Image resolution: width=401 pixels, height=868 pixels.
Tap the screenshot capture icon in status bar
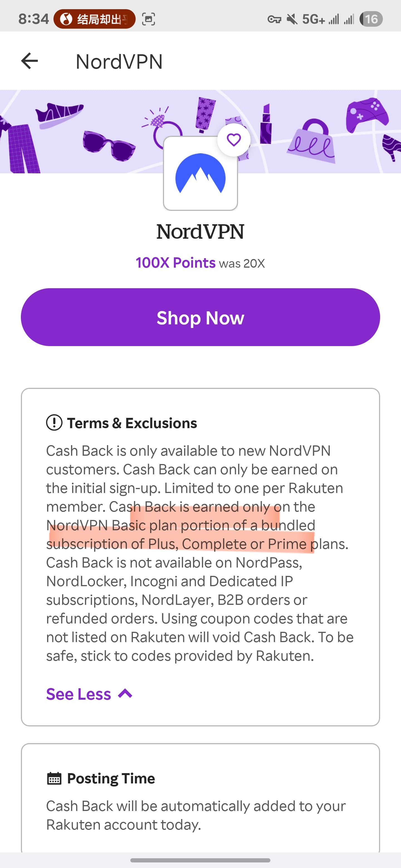(148, 19)
